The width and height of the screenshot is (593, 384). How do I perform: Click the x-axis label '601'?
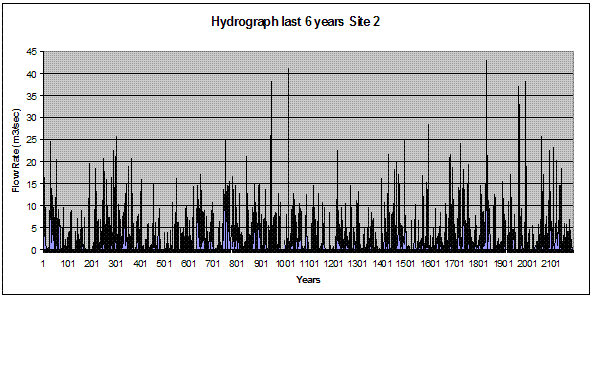(x=189, y=263)
